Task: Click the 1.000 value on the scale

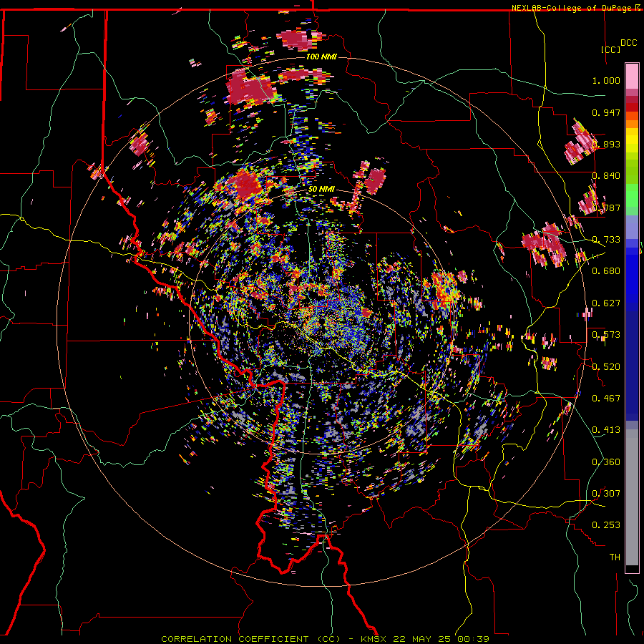Action: click(x=606, y=80)
